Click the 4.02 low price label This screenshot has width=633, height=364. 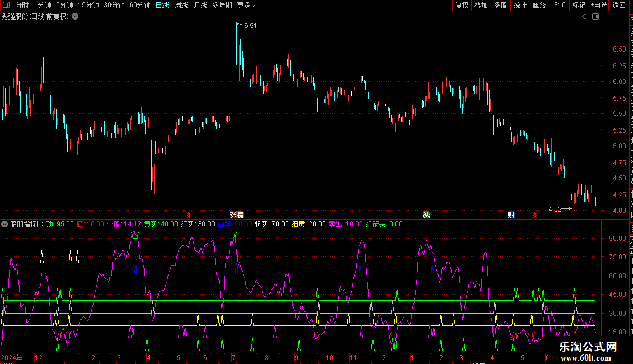pos(555,209)
